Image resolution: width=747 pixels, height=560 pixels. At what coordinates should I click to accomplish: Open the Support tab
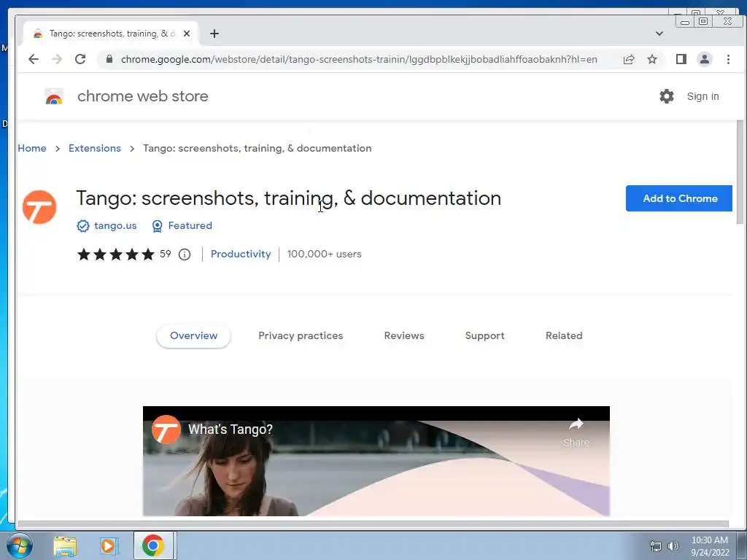coord(484,335)
